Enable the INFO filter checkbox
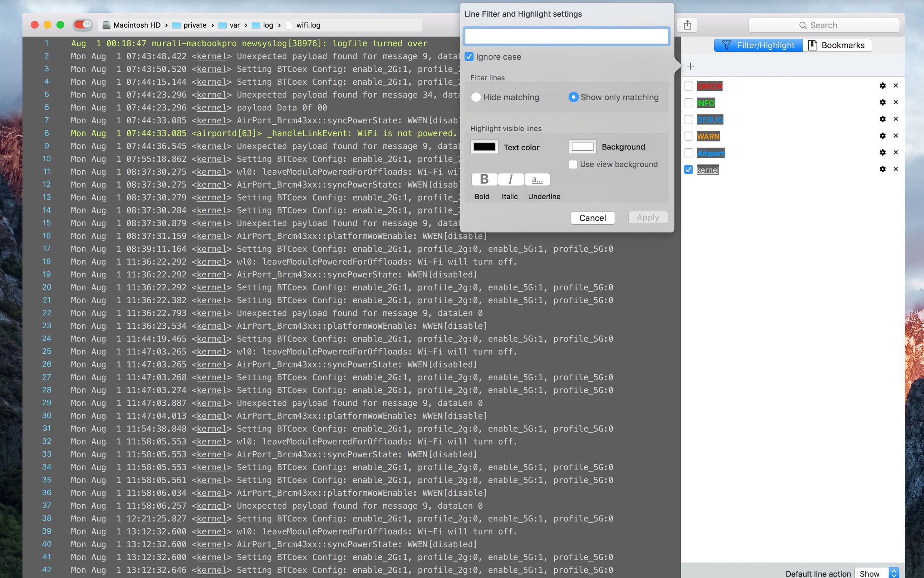Image resolution: width=924 pixels, height=578 pixels. coord(688,103)
